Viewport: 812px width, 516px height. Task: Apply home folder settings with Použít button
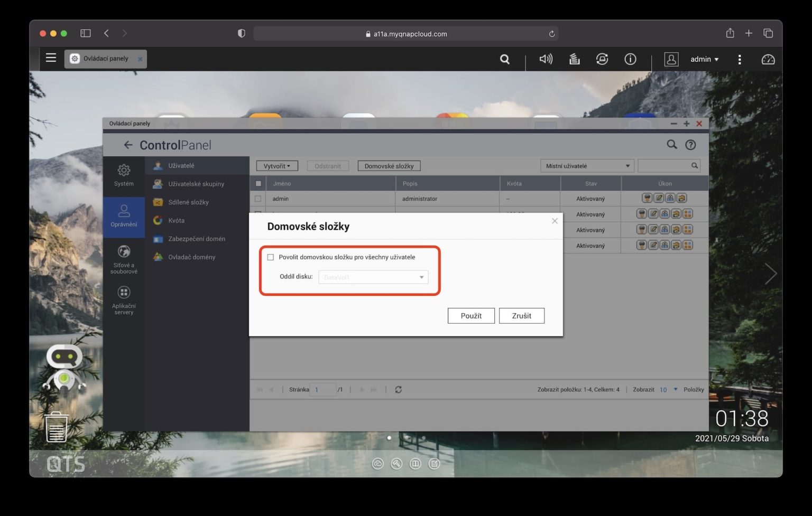tap(470, 315)
